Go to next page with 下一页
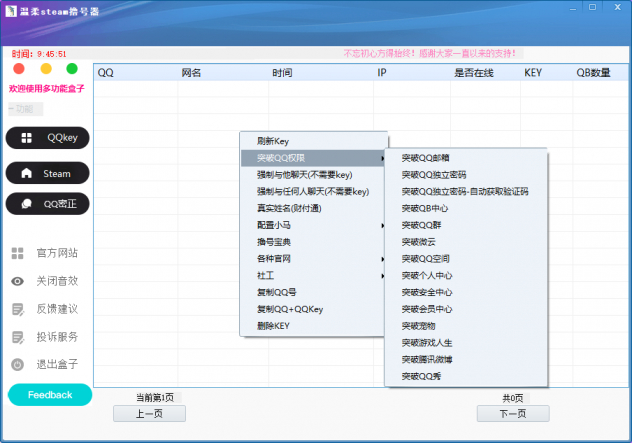Image resolution: width=632 pixels, height=443 pixels. (x=513, y=414)
